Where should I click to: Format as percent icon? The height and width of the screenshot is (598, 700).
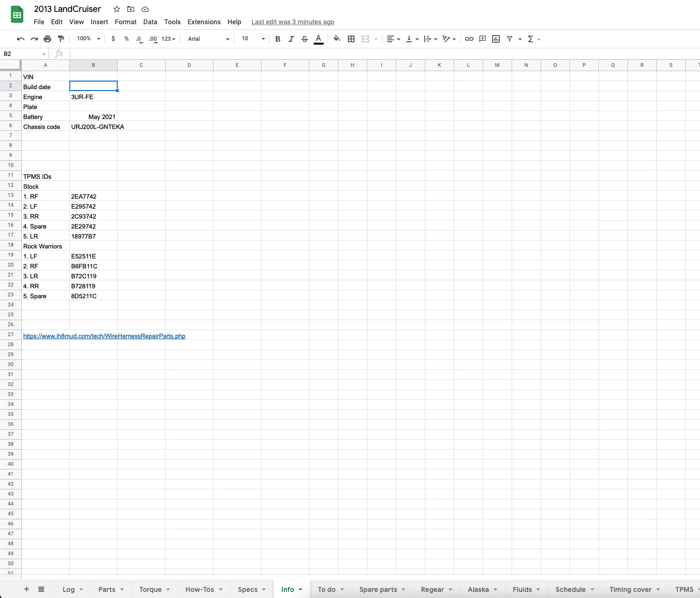(126, 39)
